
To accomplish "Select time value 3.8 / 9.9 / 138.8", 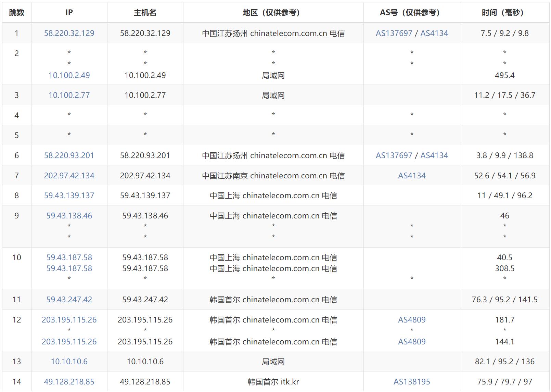I will coord(504,155).
